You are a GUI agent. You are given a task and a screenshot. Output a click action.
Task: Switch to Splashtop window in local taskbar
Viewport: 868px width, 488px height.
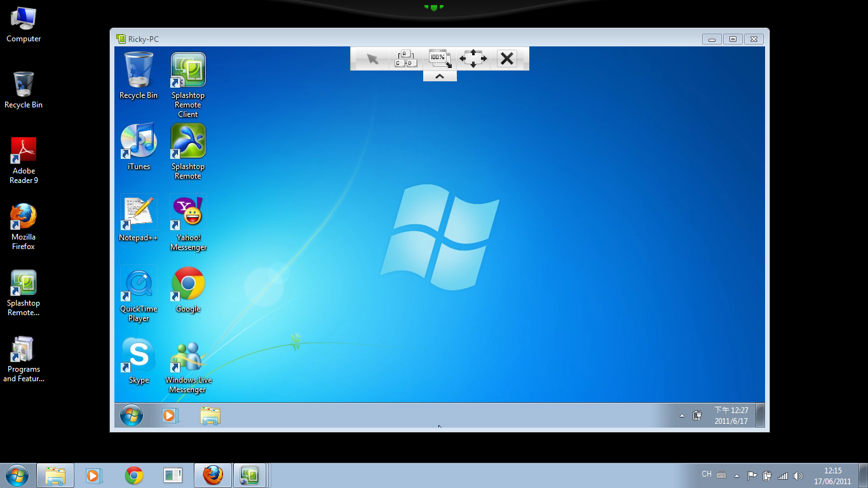click(x=248, y=475)
